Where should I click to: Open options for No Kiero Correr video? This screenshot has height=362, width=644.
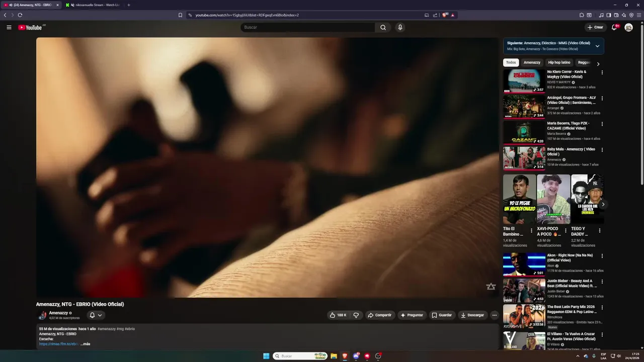tap(602, 72)
